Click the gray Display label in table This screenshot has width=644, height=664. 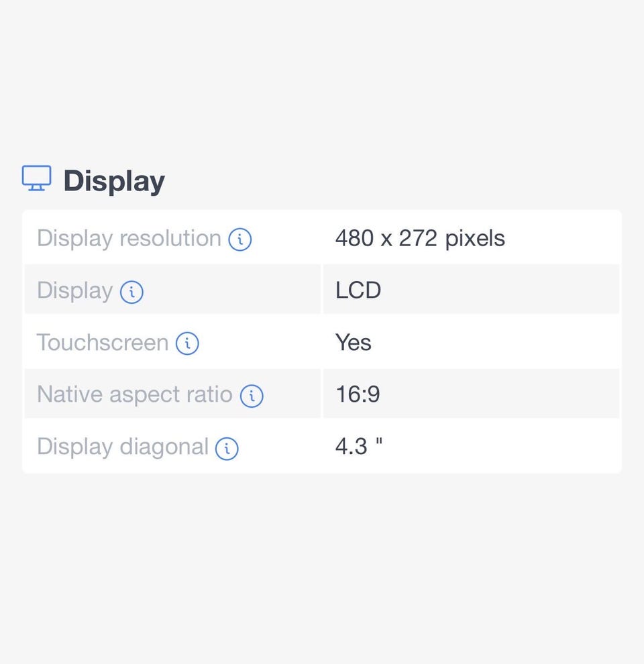[74, 290]
